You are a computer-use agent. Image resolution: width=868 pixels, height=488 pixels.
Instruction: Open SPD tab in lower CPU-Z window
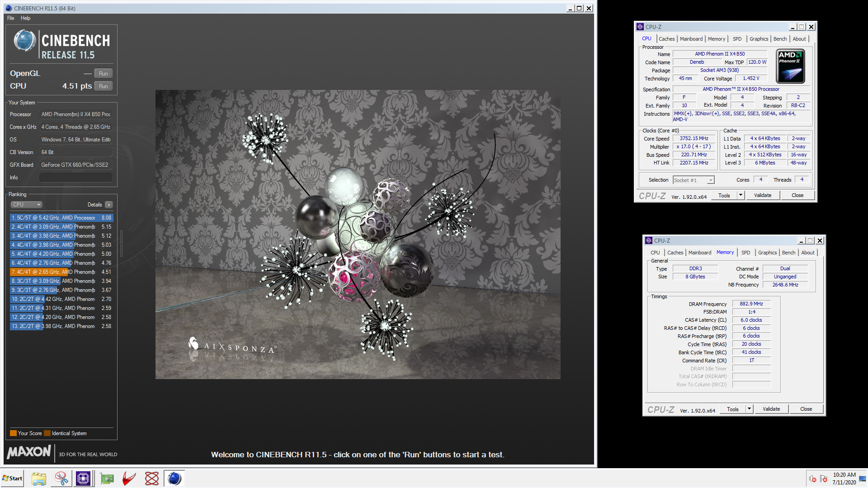point(746,253)
